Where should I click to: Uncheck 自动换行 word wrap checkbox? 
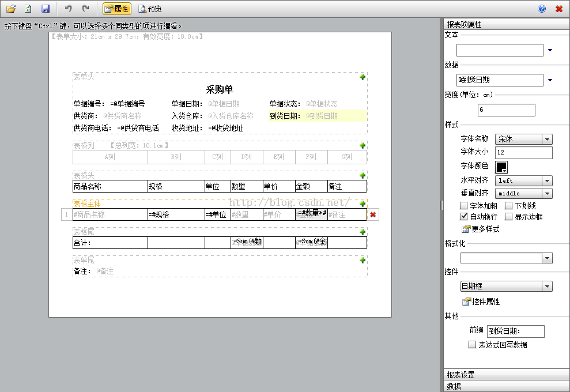[x=463, y=217]
